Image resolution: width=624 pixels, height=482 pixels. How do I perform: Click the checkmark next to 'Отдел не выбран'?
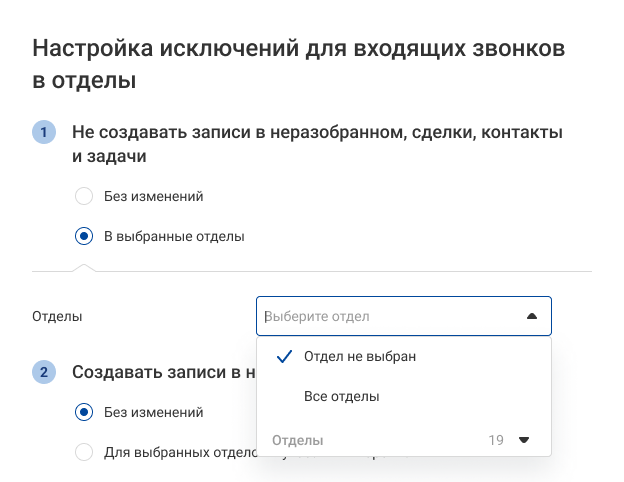pos(284,356)
